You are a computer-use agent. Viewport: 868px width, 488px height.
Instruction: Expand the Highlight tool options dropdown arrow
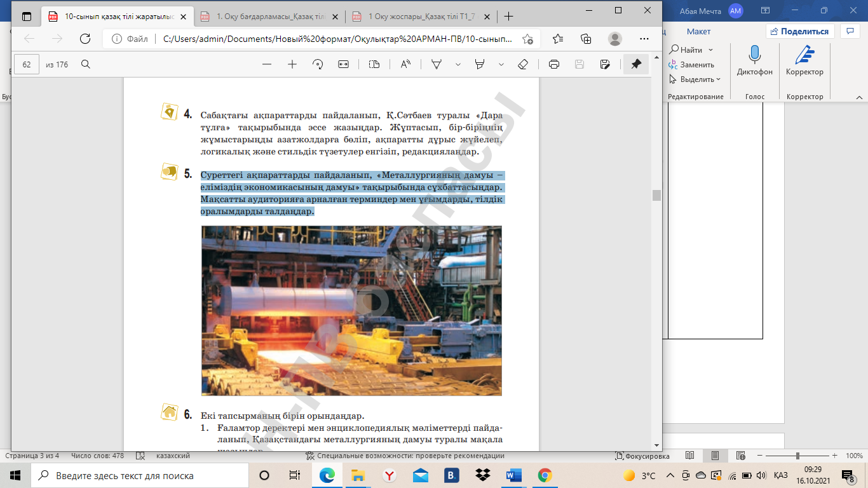coord(501,64)
